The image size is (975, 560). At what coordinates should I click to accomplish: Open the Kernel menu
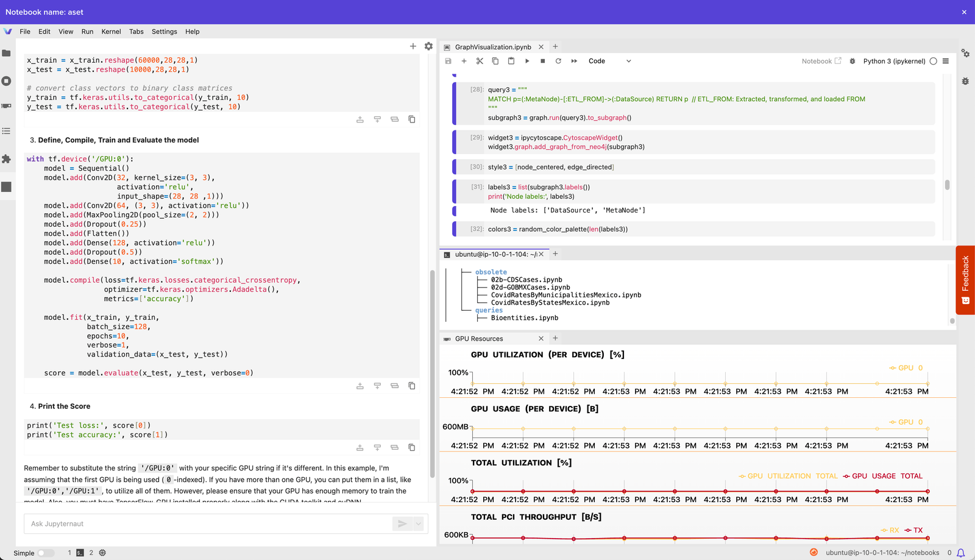[111, 32]
